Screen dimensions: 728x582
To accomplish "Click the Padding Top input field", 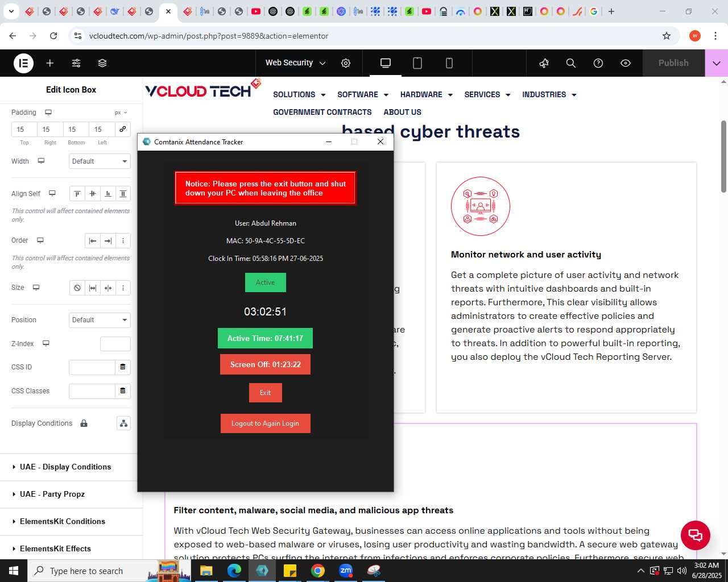I will tap(24, 130).
